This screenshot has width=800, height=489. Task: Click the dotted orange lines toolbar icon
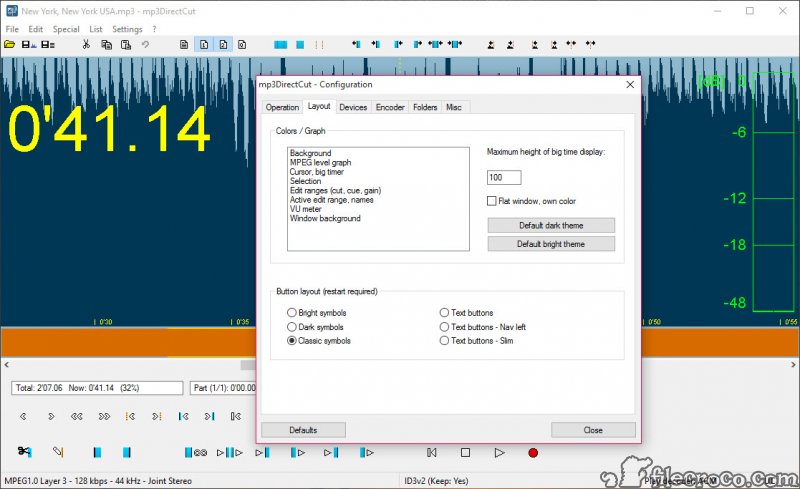319,45
